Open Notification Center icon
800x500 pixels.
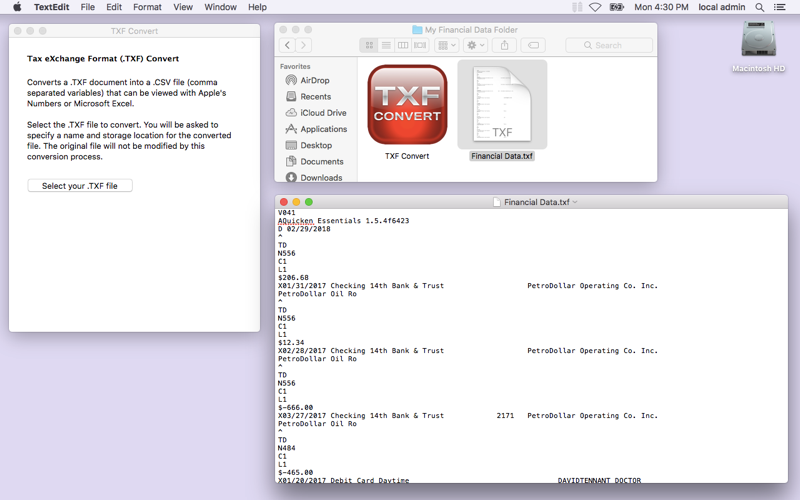(780, 7)
